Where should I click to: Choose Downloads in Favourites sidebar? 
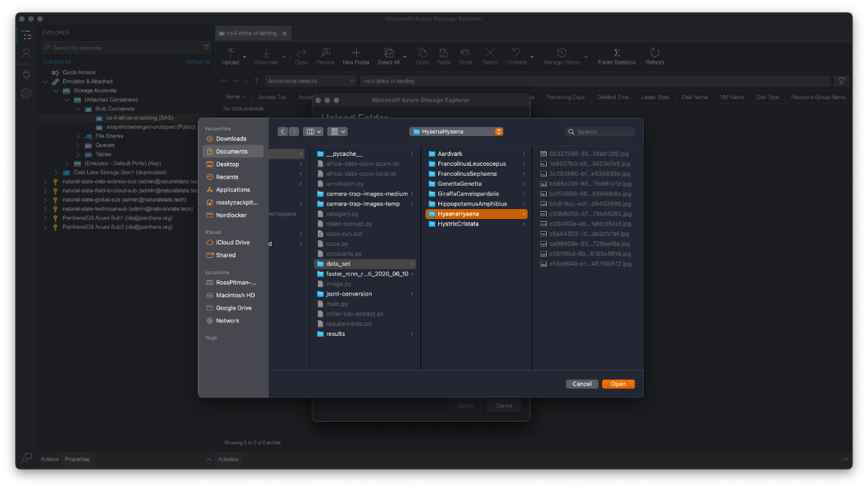click(x=233, y=139)
